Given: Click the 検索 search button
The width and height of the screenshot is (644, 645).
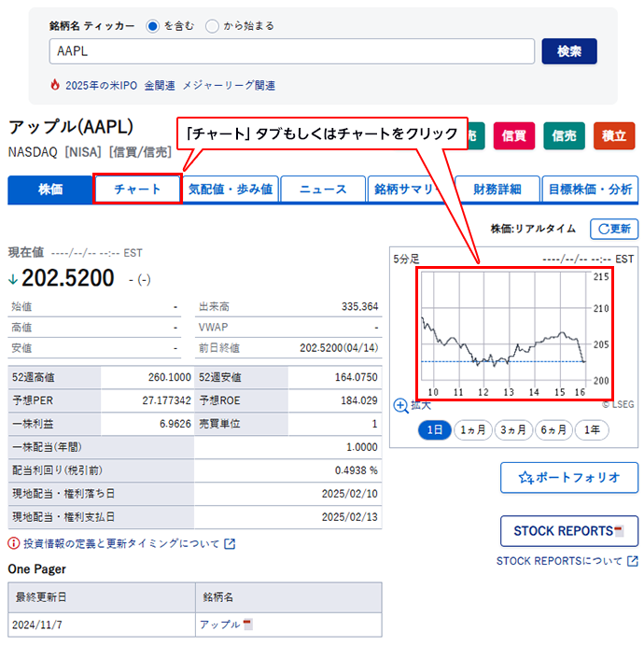Looking at the screenshot, I should (x=568, y=51).
